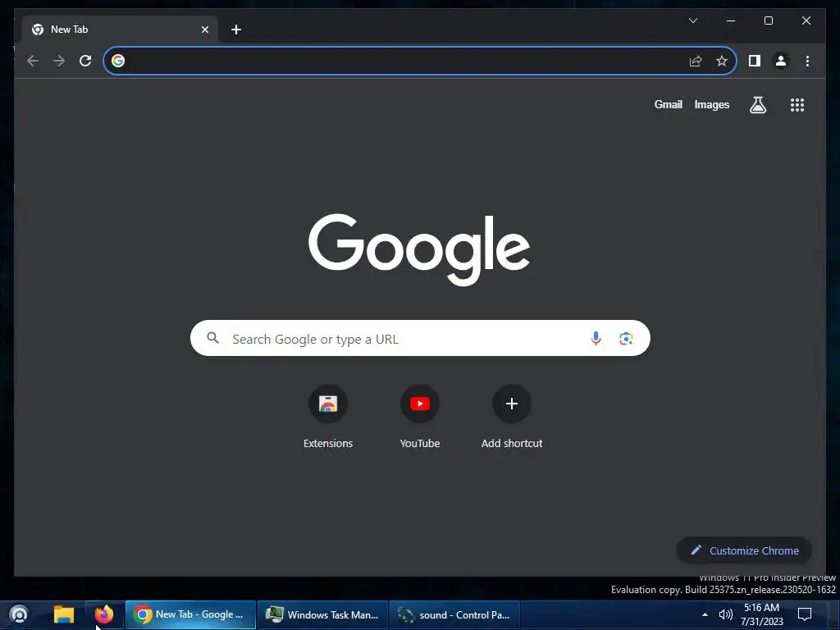Image resolution: width=840 pixels, height=630 pixels.
Task: Open a new tab with plus button
Action: [x=236, y=30]
